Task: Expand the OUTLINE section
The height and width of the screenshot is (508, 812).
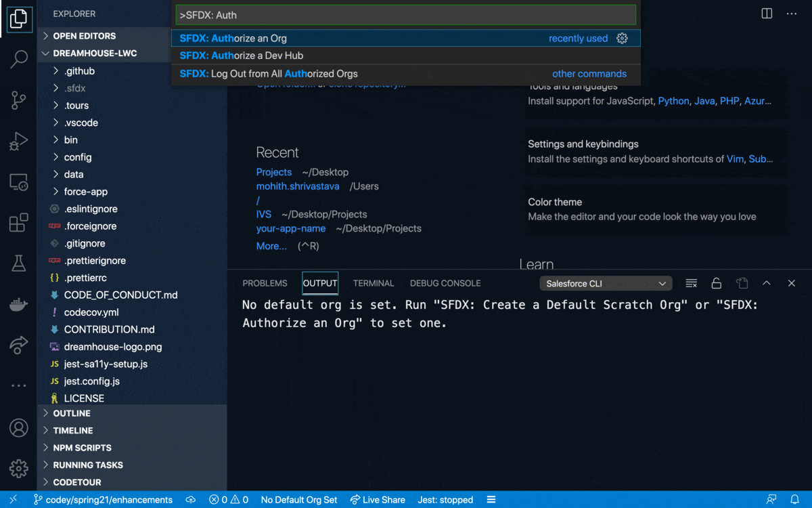Action: 132,413
